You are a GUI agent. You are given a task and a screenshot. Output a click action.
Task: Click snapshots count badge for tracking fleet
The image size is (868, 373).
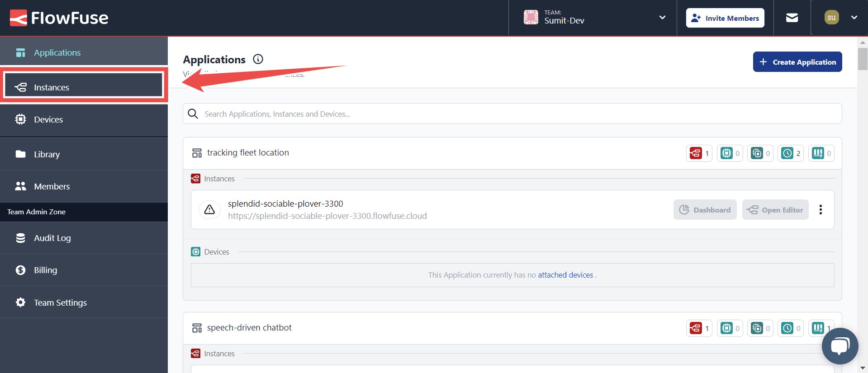[791, 153]
